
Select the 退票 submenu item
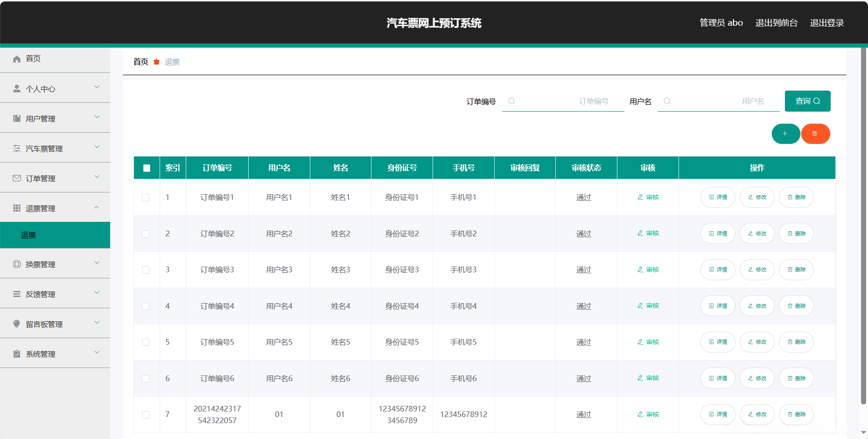tap(55, 235)
